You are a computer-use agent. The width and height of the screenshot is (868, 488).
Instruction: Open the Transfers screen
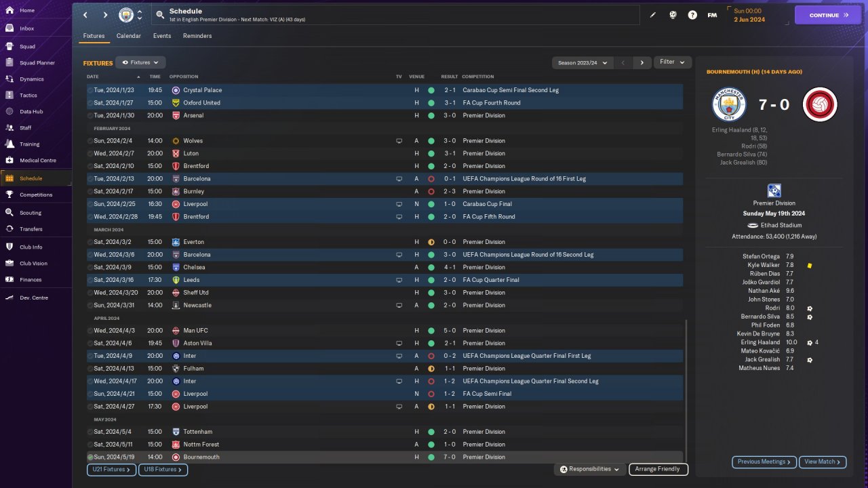36,228
